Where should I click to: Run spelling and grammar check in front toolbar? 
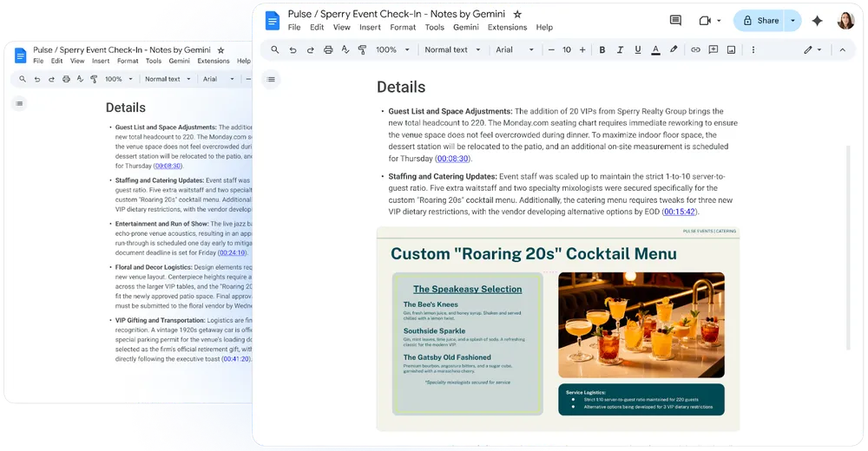pos(345,49)
